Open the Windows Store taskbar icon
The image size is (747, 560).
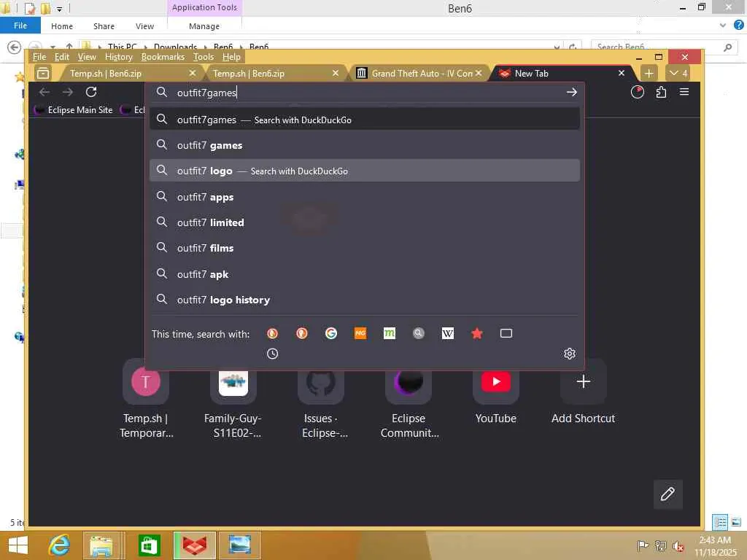149,545
